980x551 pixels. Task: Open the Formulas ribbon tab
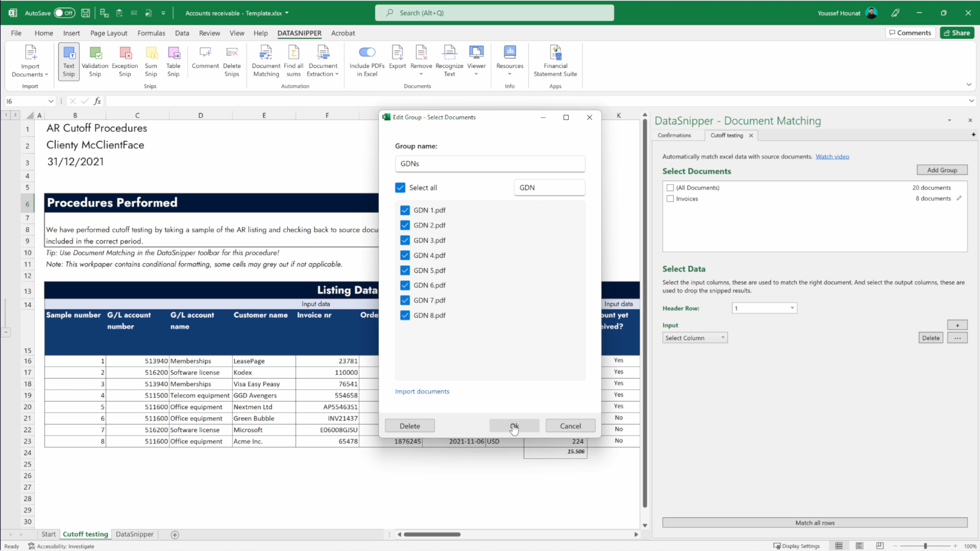[151, 33]
